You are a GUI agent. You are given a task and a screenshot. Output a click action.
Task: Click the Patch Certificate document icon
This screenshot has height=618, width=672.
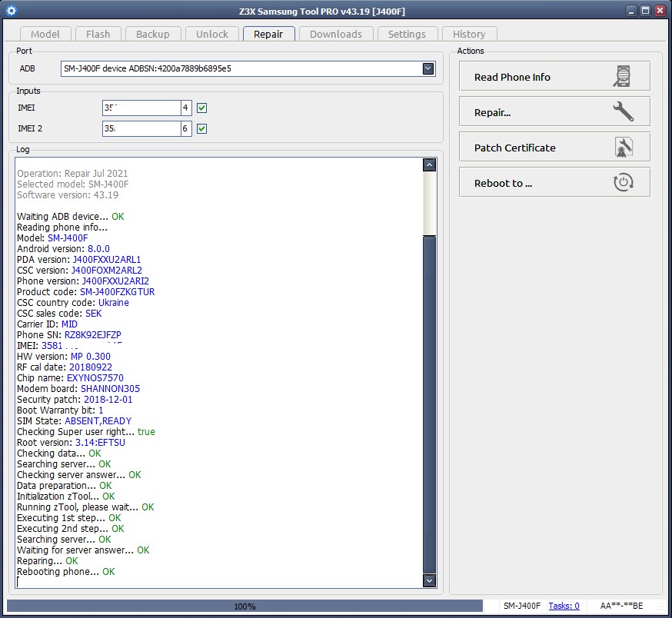coord(624,148)
